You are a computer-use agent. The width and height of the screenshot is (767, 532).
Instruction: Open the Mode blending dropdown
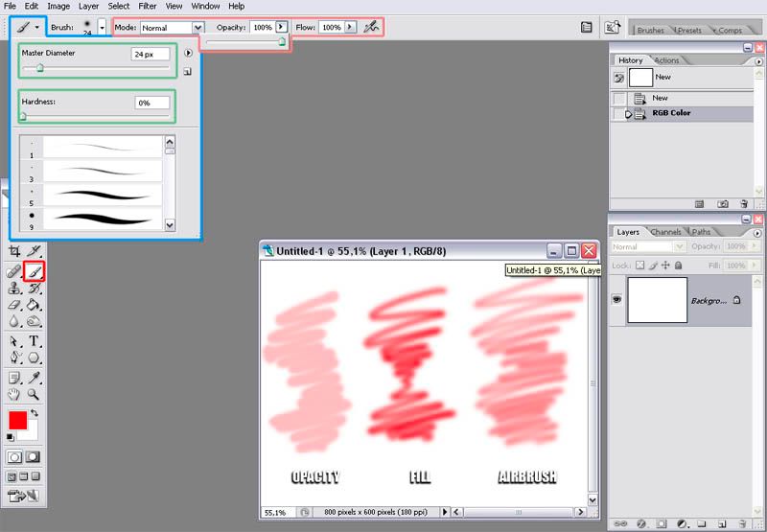point(198,28)
